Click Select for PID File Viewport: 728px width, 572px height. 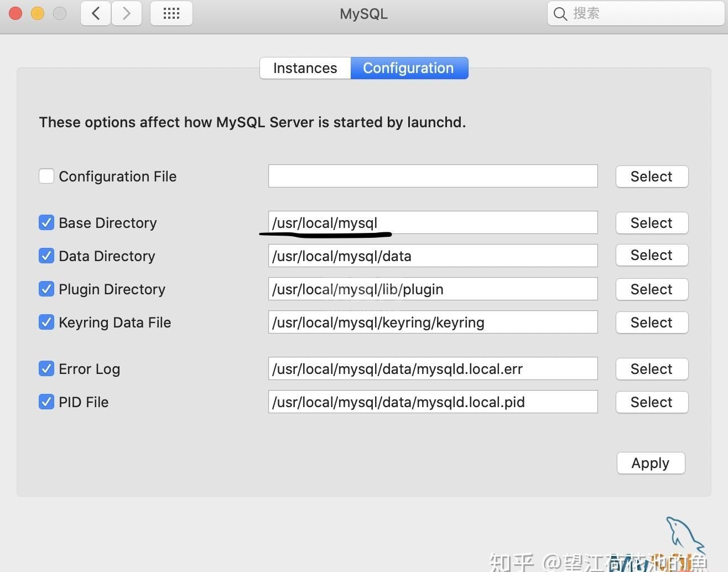pyautogui.click(x=652, y=402)
